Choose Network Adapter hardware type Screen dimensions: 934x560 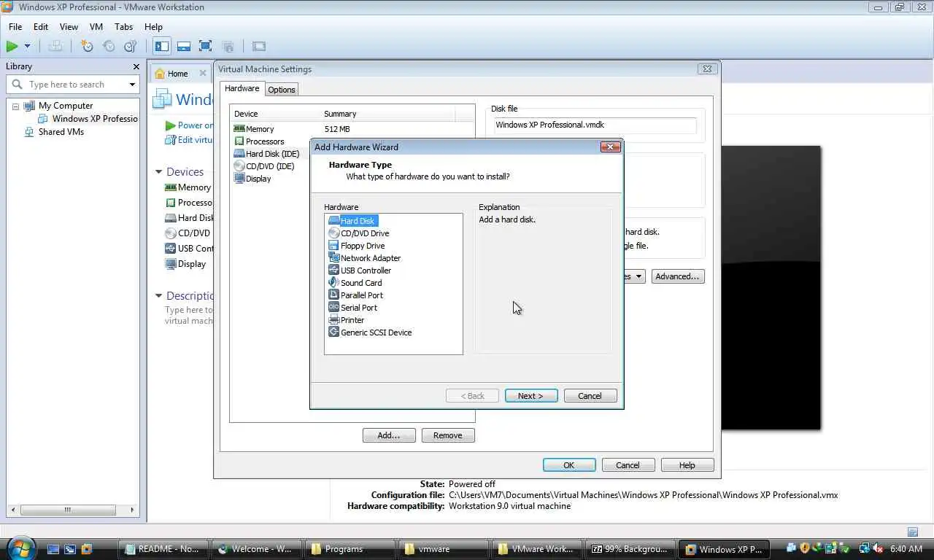pos(364,258)
